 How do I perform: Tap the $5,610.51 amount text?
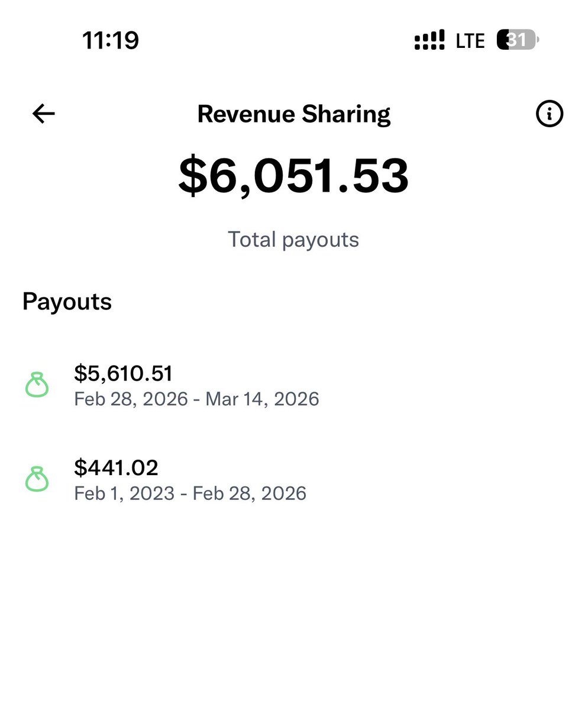(123, 373)
